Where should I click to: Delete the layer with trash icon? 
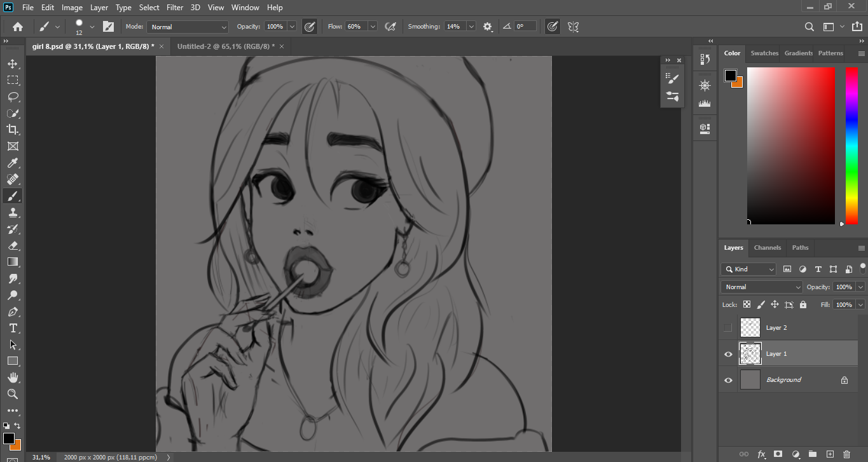coord(846,454)
